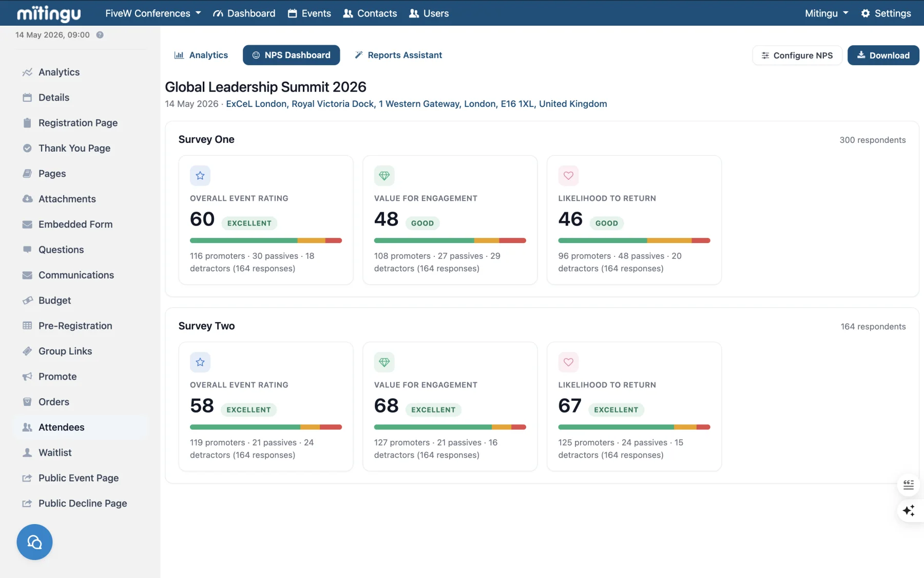The width and height of the screenshot is (924, 578).
Task: Open Public Decline Page in sidebar
Action: (x=83, y=504)
